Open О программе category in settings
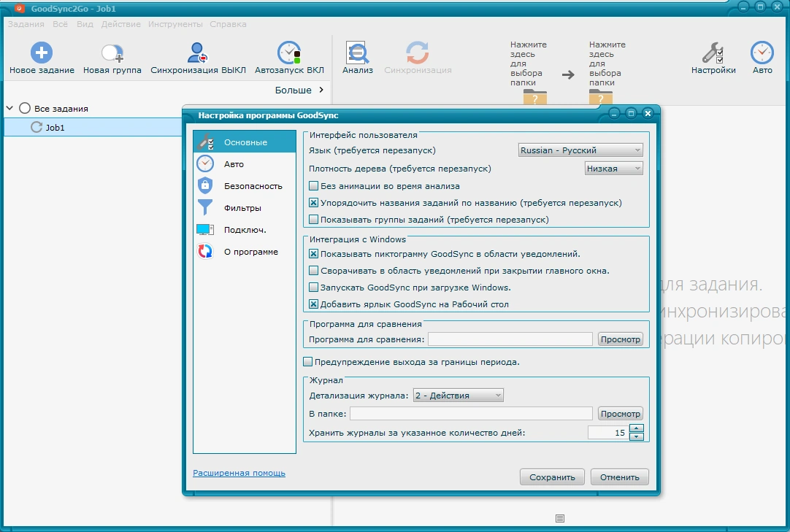 (245, 252)
